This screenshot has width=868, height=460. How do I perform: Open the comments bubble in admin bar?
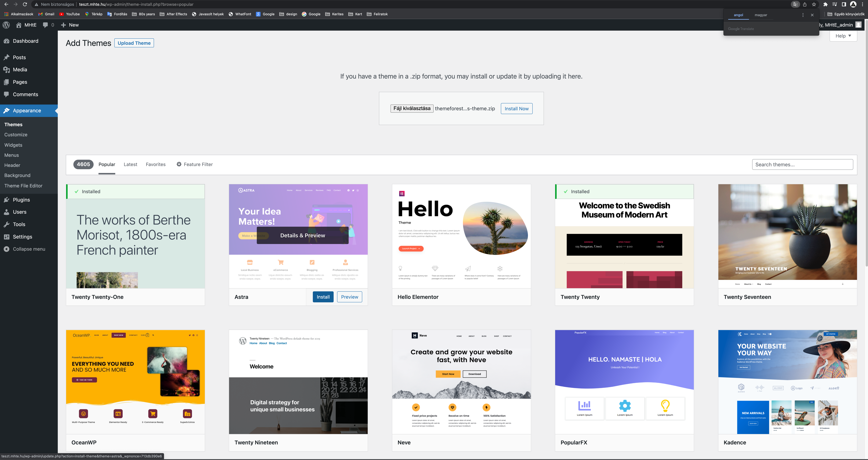coord(48,25)
